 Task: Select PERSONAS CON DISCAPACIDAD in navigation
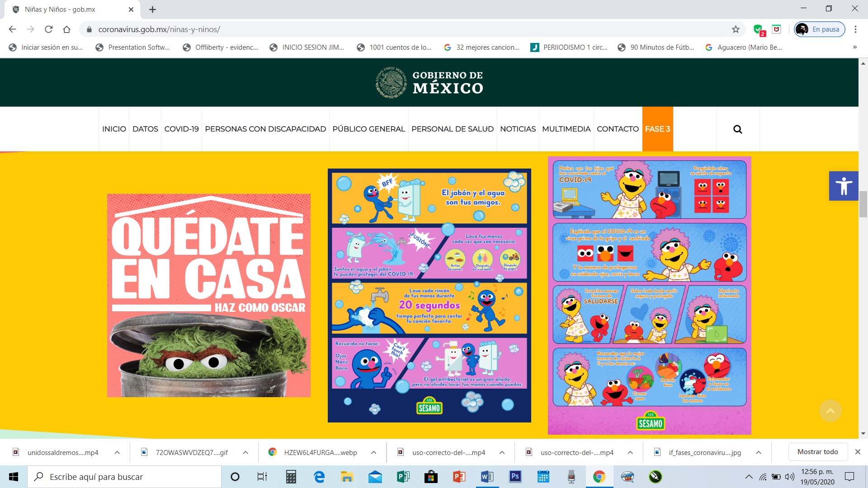tap(265, 129)
